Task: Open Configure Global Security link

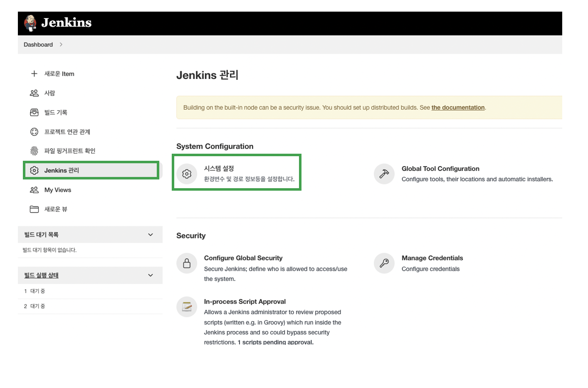Action: coord(243,258)
